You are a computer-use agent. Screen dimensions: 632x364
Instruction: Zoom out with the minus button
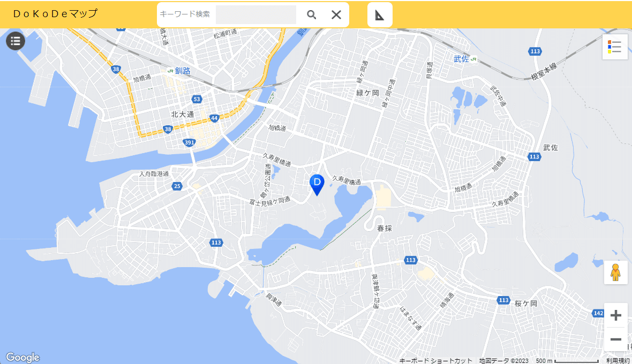(615, 339)
